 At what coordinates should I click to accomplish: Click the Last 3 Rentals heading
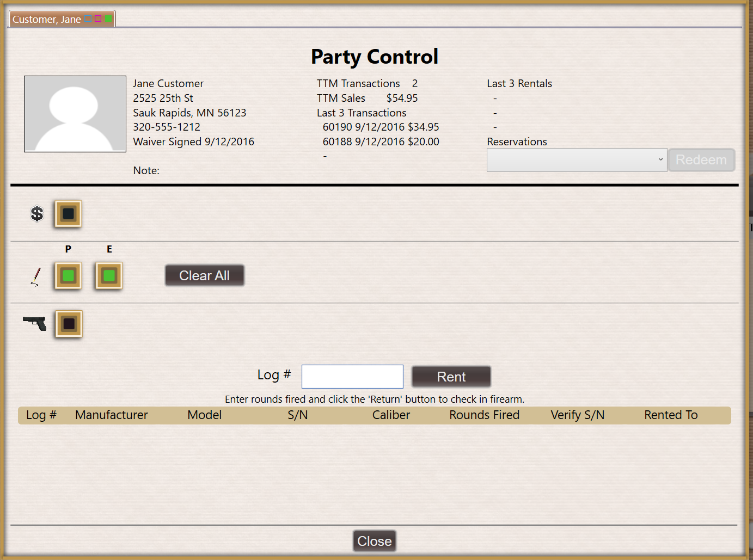pos(519,83)
